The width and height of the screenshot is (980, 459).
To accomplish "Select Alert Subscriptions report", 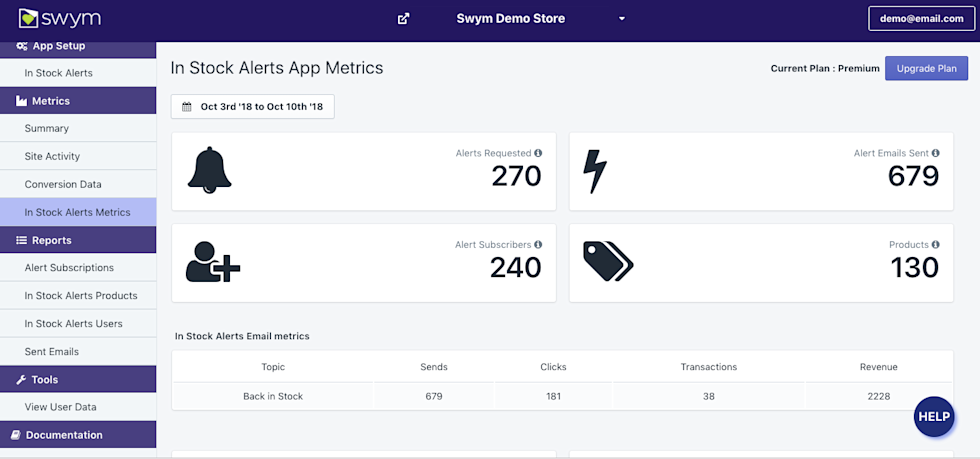I will coord(69,268).
